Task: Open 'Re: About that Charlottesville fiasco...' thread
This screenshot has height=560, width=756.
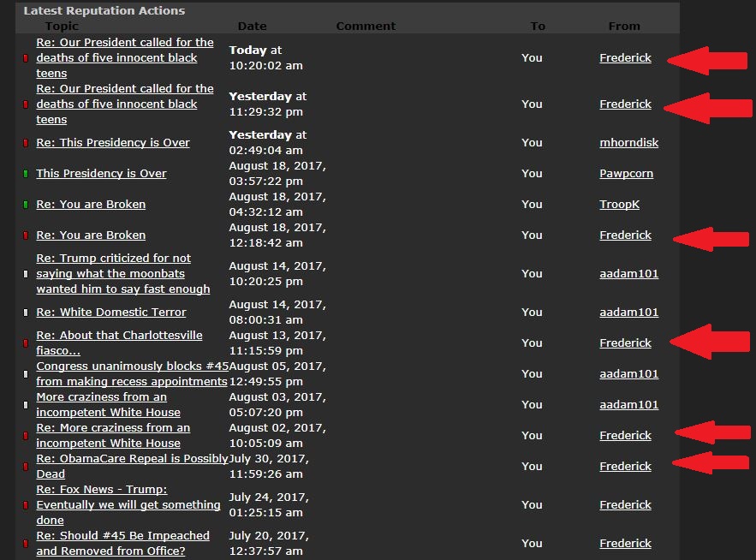Action: [119, 343]
